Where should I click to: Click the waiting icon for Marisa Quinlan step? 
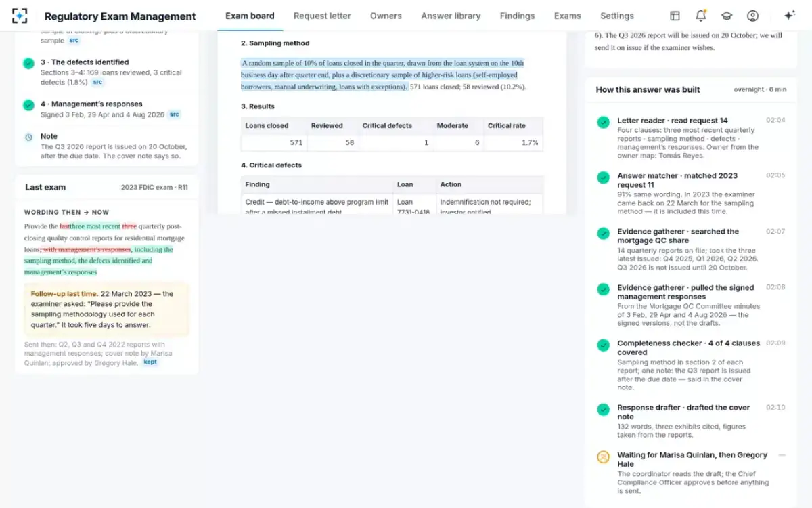click(603, 457)
